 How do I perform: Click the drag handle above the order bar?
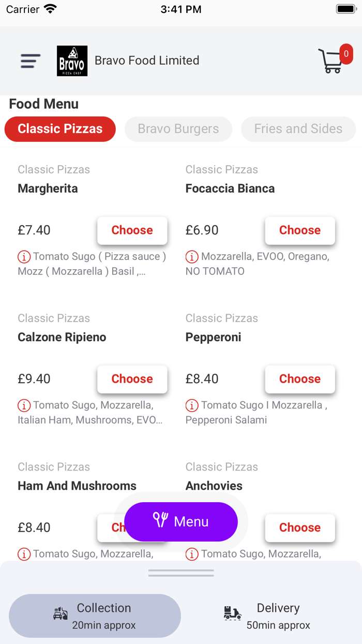(x=180, y=573)
